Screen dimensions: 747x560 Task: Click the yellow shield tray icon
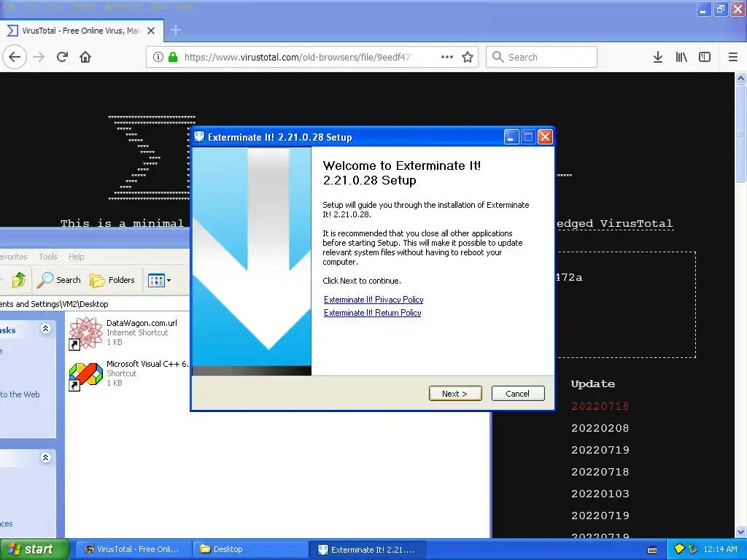pyautogui.click(x=679, y=549)
